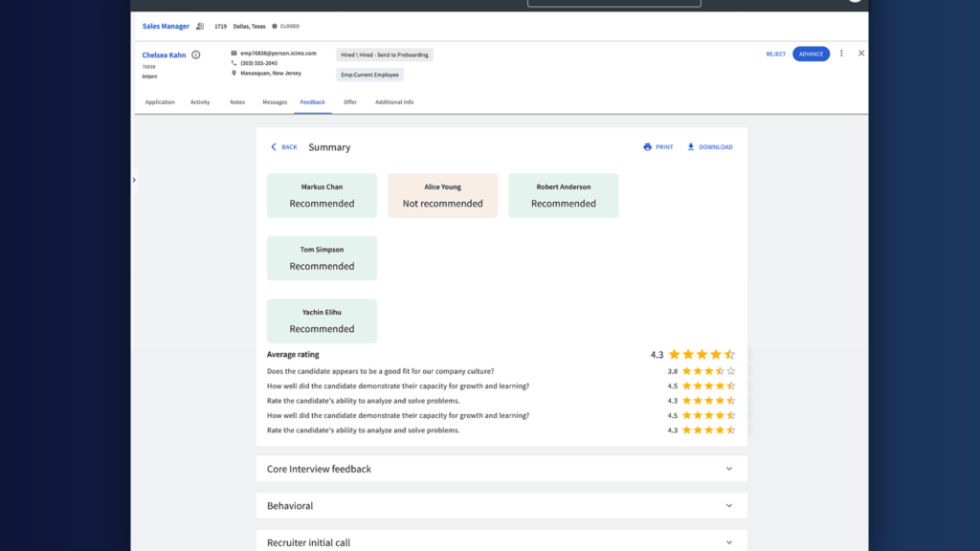Click the info icon beside Chelsea Kahn
Image resolution: width=980 pixels, height=551 pixels.
click(196, 55)
